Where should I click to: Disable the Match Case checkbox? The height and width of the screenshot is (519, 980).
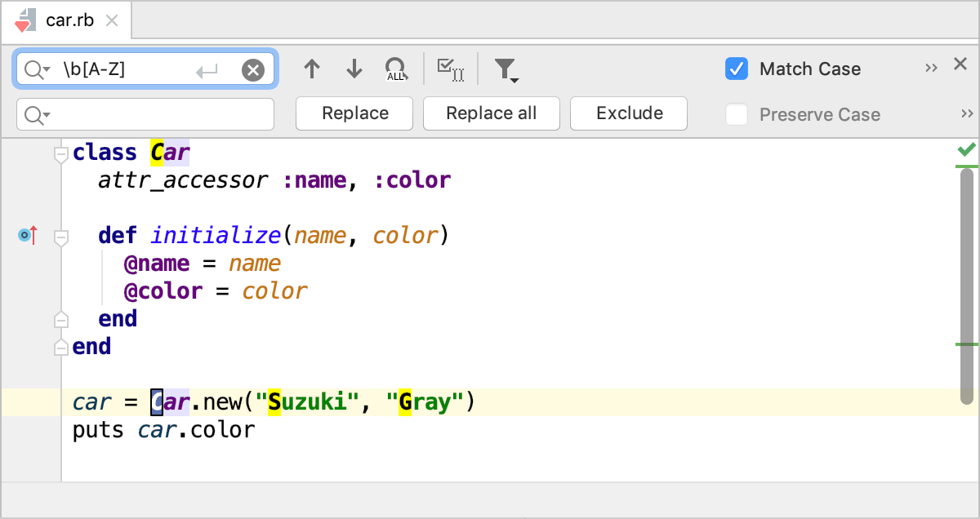pos(736,69)
